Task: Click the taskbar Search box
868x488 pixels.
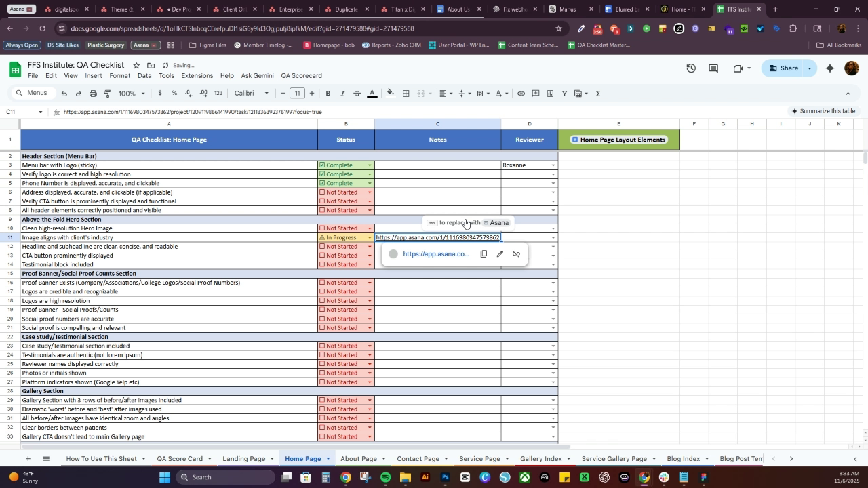Action: (x=225, y=477)
